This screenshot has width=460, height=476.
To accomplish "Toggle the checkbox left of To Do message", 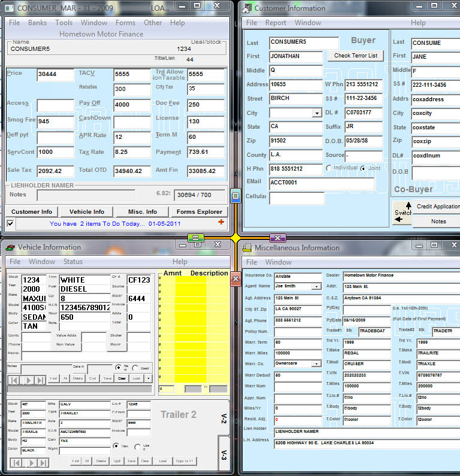I will [10, 223].
